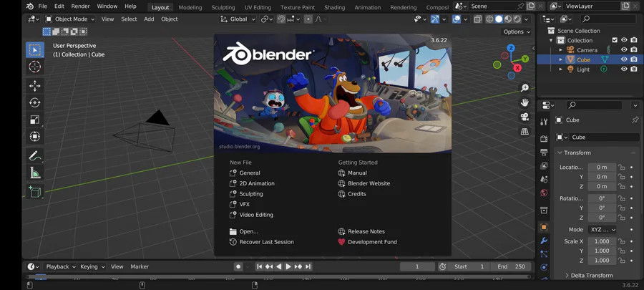Viewport: 644px width, 290px height.
Task: Open the Global transform orientation dropdown
Action: [238, 19]
